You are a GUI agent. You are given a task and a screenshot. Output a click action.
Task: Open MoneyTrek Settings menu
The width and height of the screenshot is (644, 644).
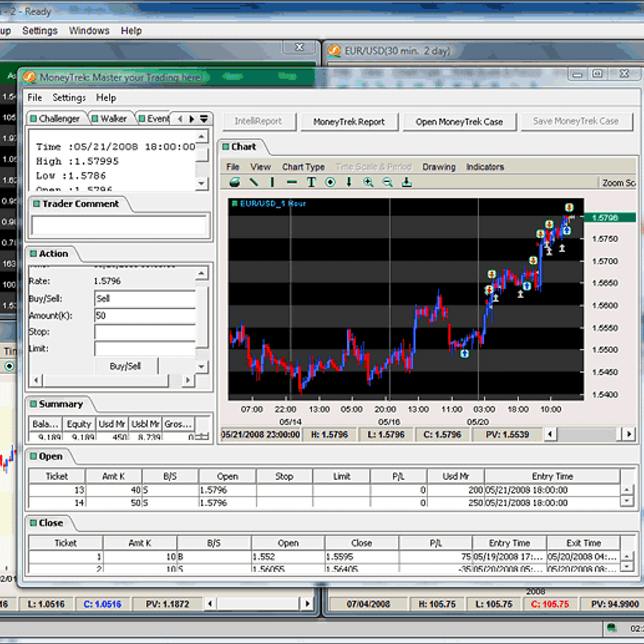coord(69,98)
